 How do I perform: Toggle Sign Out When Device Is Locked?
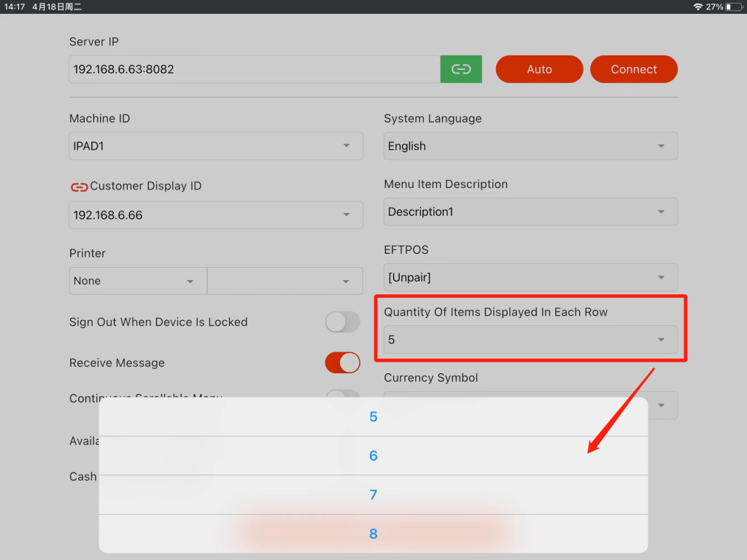point(342,322)
